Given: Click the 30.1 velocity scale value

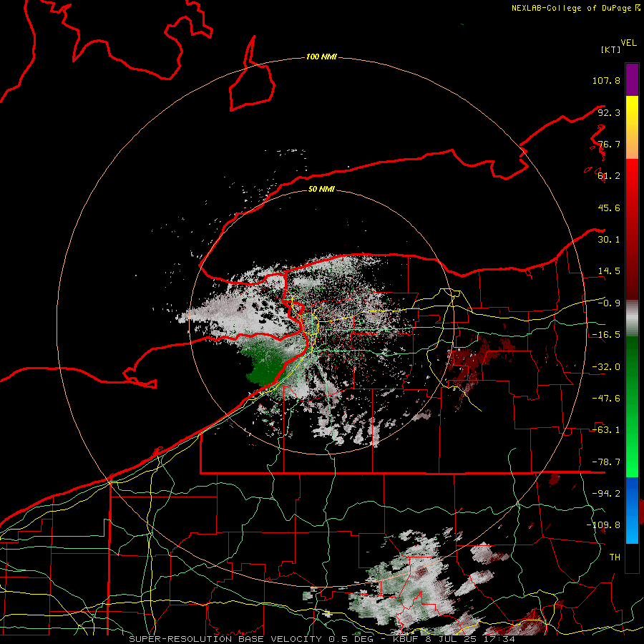Looking at the screenshot, I should (x=609, y=240).
